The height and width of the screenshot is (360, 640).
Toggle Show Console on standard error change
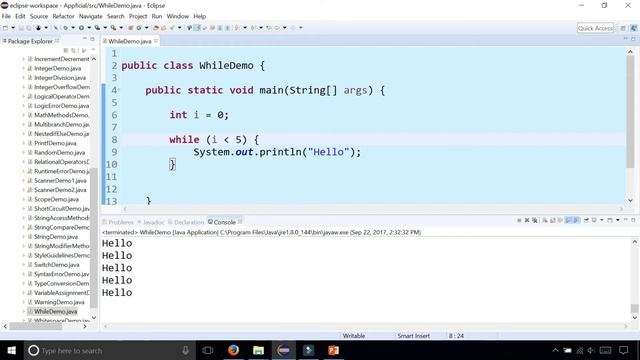[576, 220]
